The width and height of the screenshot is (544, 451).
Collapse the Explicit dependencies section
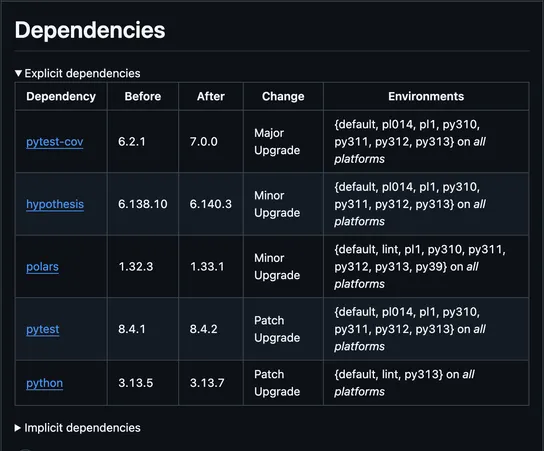coord(78,73)
